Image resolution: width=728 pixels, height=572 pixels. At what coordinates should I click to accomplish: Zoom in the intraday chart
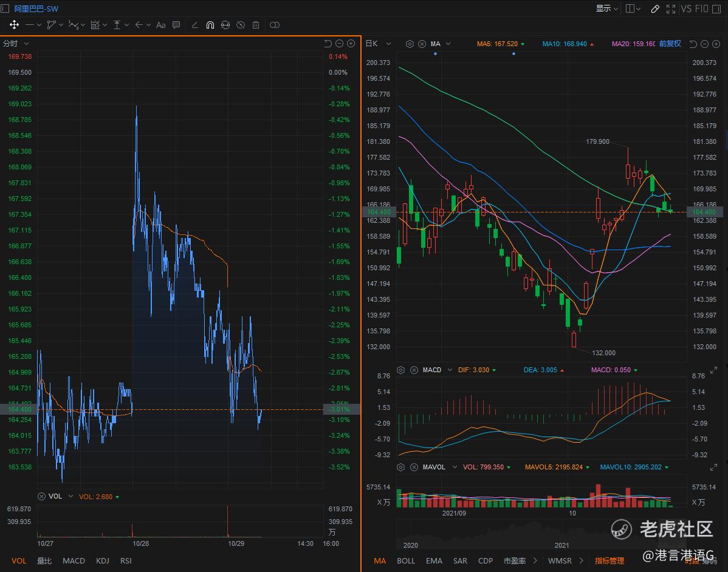coord(351,44)
